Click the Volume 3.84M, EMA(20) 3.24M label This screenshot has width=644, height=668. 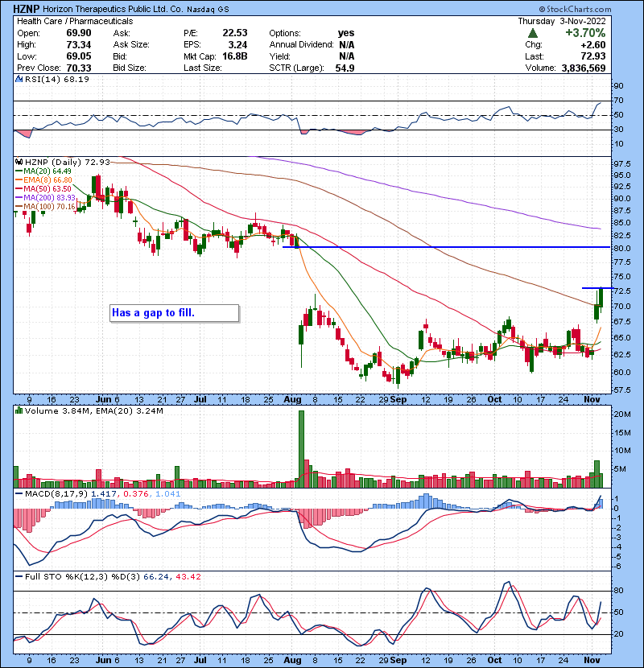click(93, 411)
